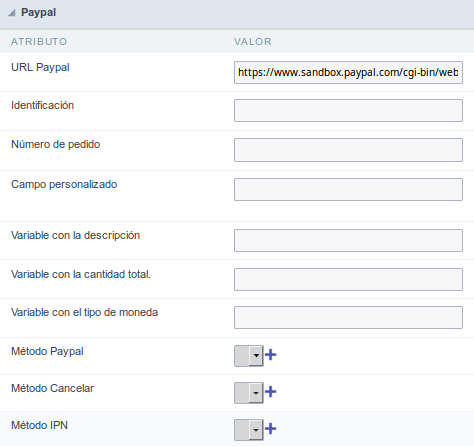Image resolution: width=474 pixels, height=446 pixels.
Task: Open the Método Paypal dropdown
Action: (x=249, y=356)
